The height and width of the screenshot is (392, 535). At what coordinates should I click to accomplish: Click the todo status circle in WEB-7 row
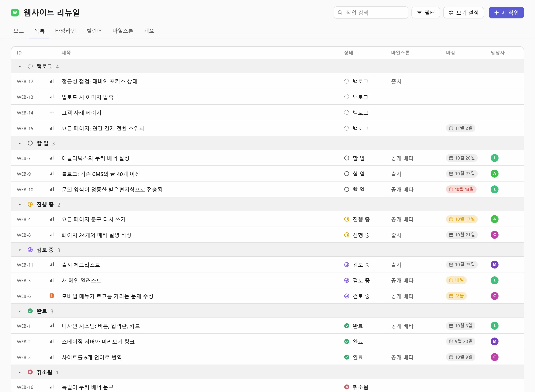pyautogui.click(x=347, y=158)
